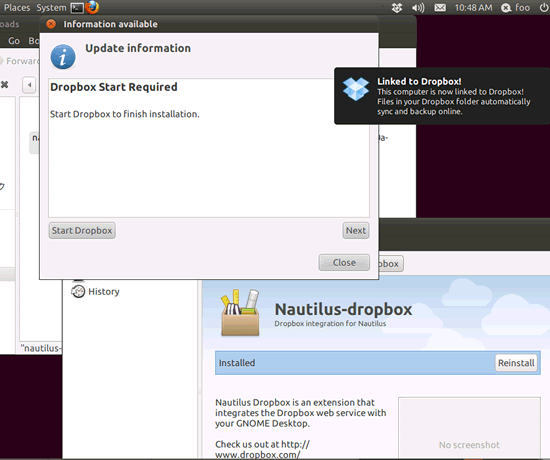
Task: Click the Forward button in the background file browser
Action: click(x=20, y=61)
